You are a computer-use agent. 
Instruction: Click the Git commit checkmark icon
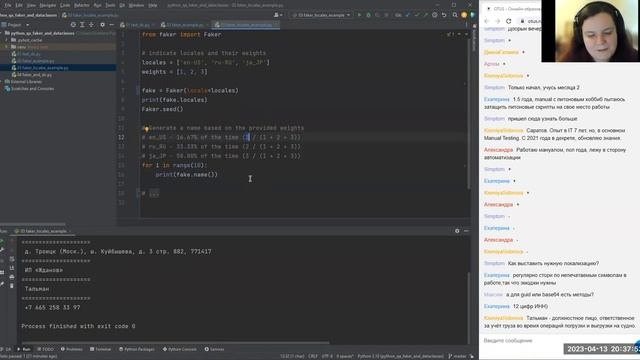tap(417, 15)
